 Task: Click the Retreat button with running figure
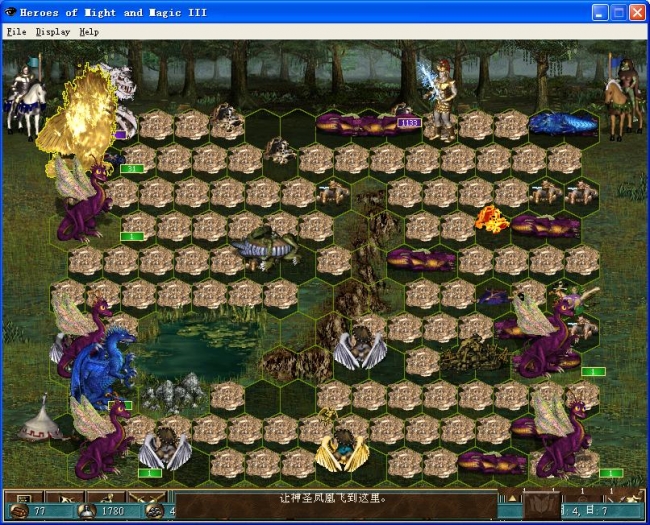pyautogui.click(x=106, y=497)
